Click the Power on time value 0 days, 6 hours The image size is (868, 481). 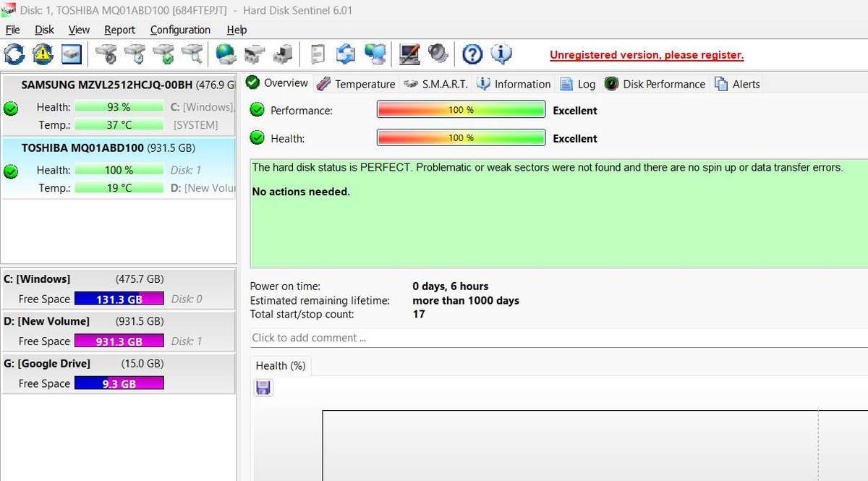click(451, 286)
